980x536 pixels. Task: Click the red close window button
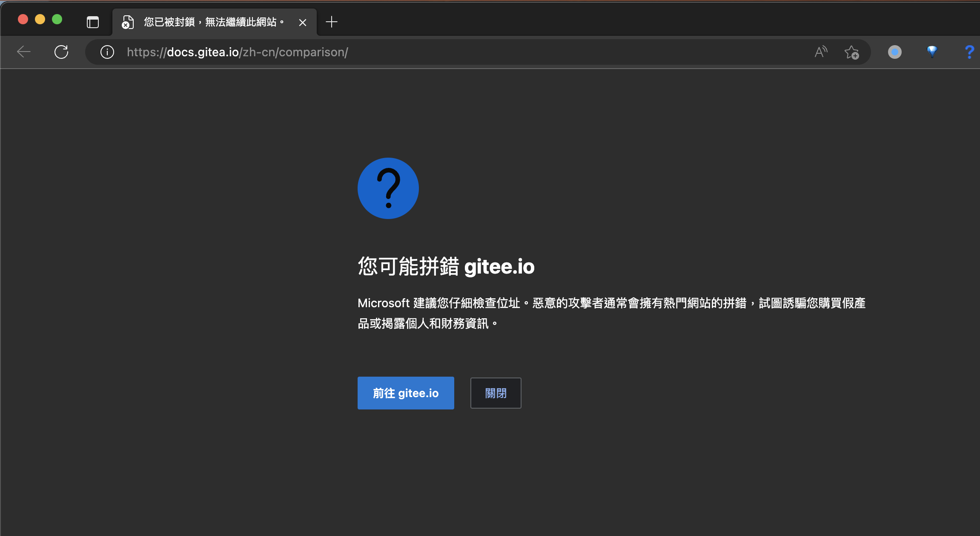click(23, 19)
